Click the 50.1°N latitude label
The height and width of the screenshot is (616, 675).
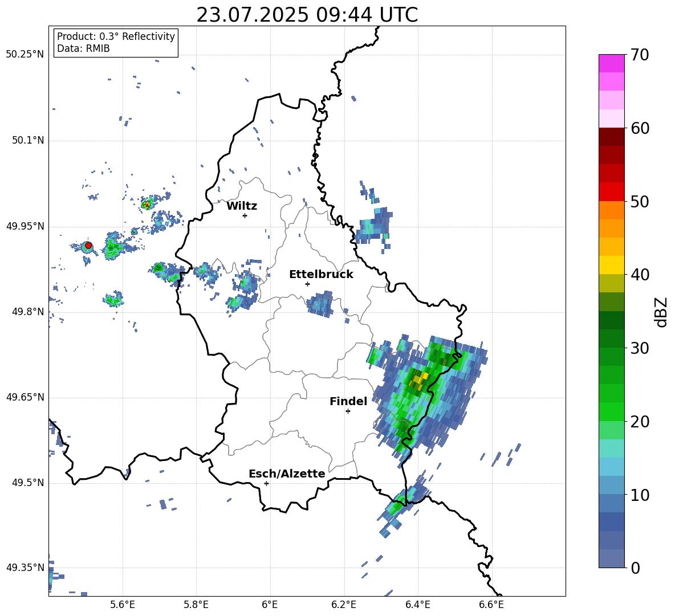click(x=28, y=141)
